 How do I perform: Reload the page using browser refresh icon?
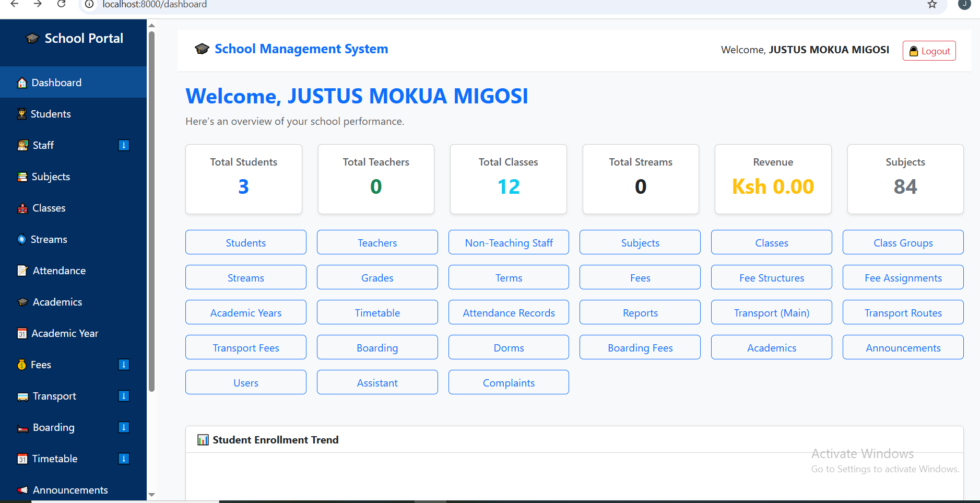click(61, 4)
